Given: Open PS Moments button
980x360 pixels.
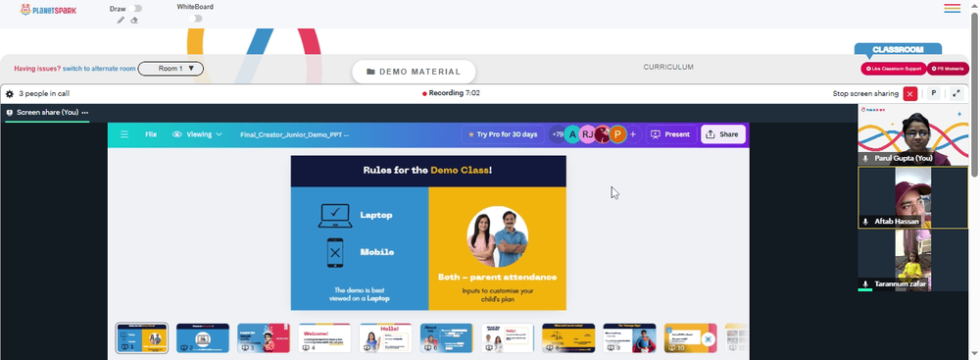Looking at the screenshot, I should click(x=948, y=69).
